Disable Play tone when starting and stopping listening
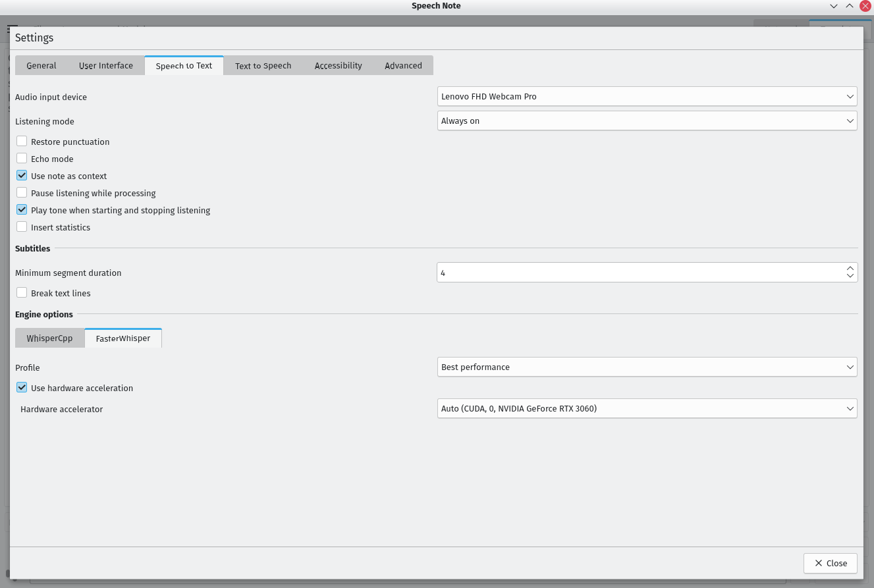The image size is (874, 588). point(22,209)
